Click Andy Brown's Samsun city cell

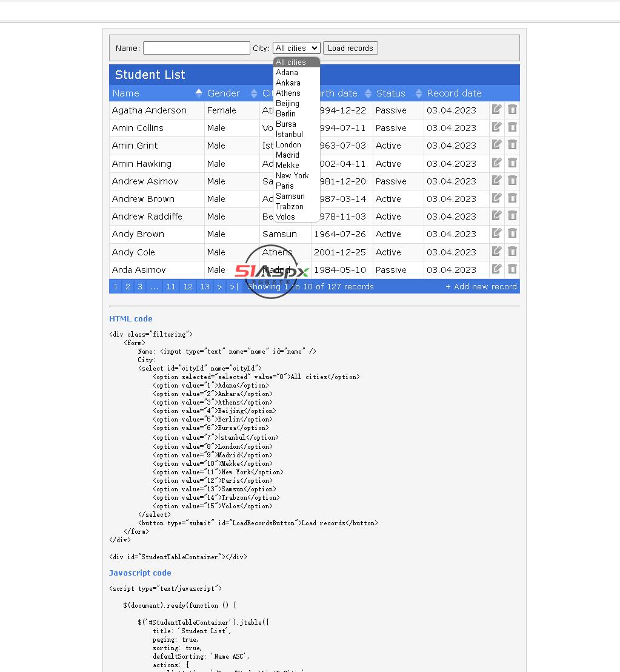[285, 234]
